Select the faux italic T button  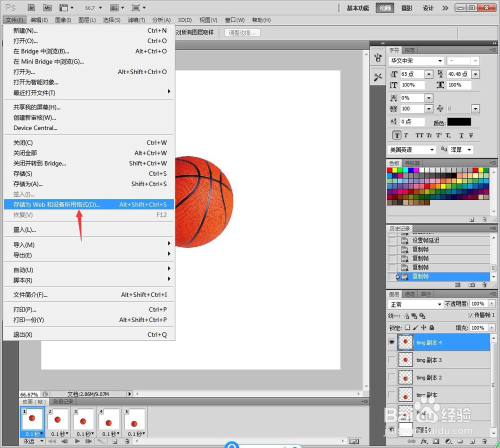click(x=406, y=135)
